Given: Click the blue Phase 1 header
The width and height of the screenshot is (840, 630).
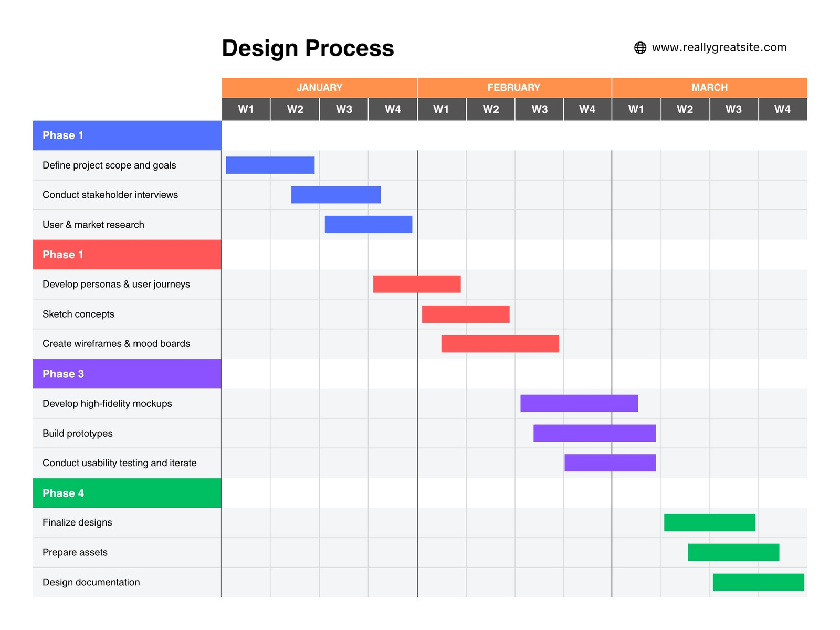Looking at the screenshot, I should [x=127, y=135].
